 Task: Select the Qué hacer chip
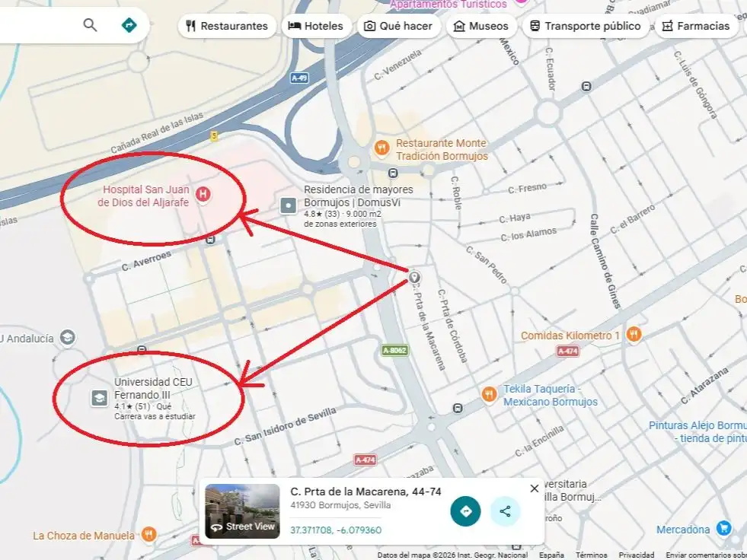pyautogui.click(x=399, y=26)
